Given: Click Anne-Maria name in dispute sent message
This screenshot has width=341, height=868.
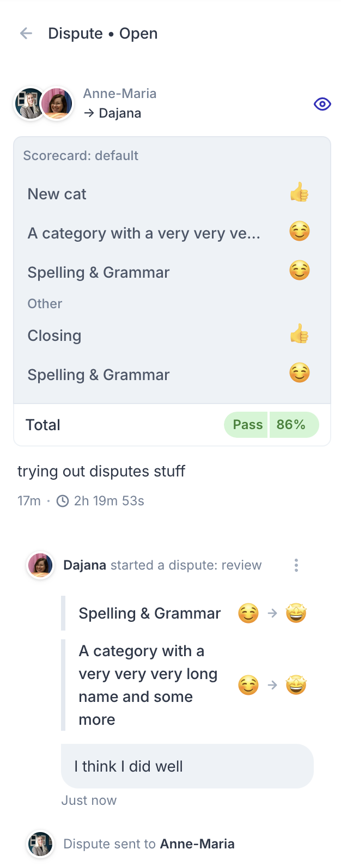Looking at the screenshot, I should coord(198,844).
